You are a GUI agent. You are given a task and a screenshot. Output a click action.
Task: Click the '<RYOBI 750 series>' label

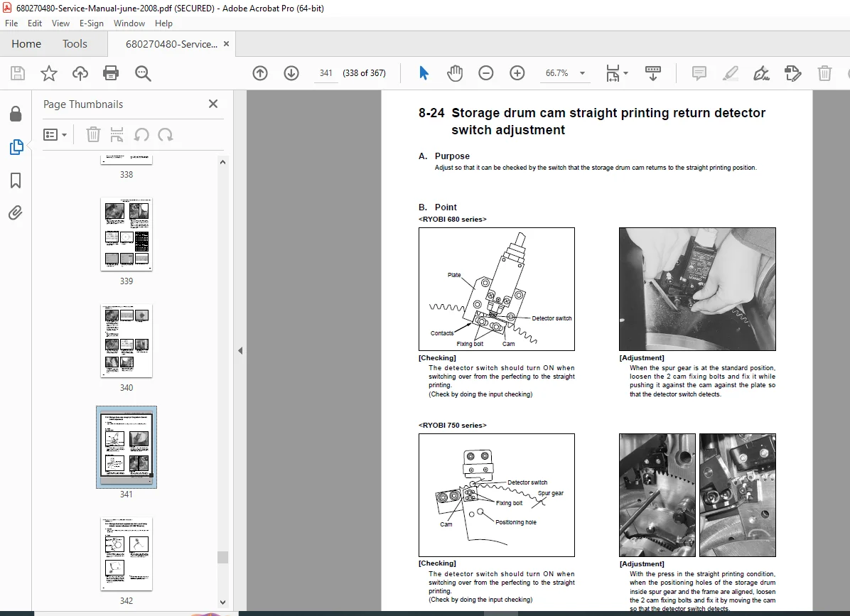pyautogui.click(x=452, y=426)
